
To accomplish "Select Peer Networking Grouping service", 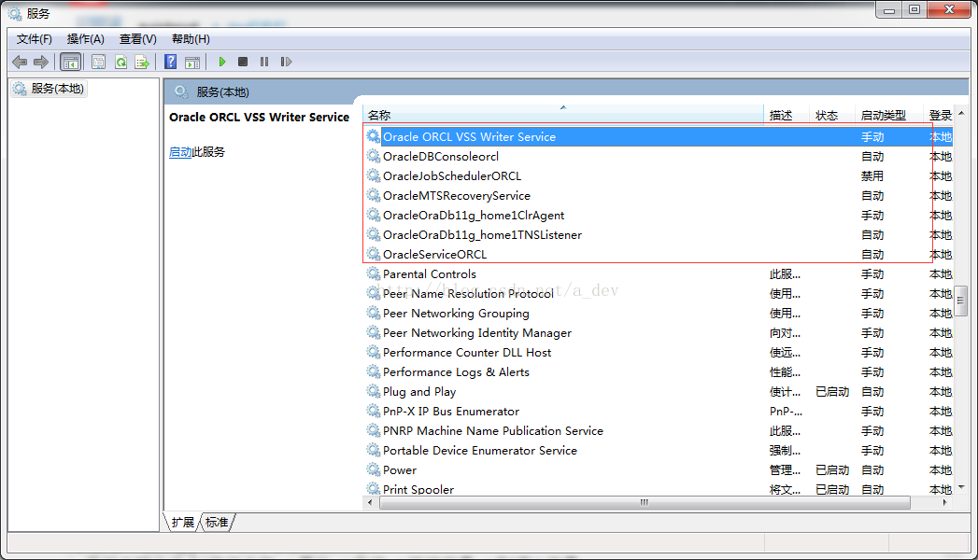I will click(x=658, y=314).
